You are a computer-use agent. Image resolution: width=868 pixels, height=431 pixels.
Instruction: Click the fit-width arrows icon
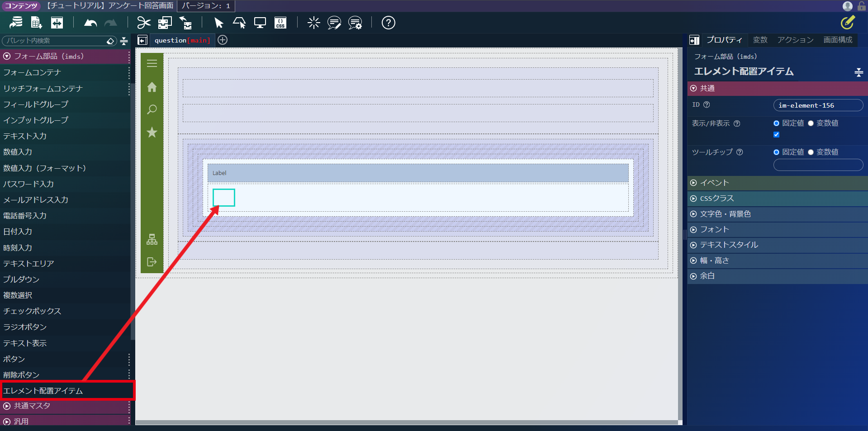coord(57,23)
